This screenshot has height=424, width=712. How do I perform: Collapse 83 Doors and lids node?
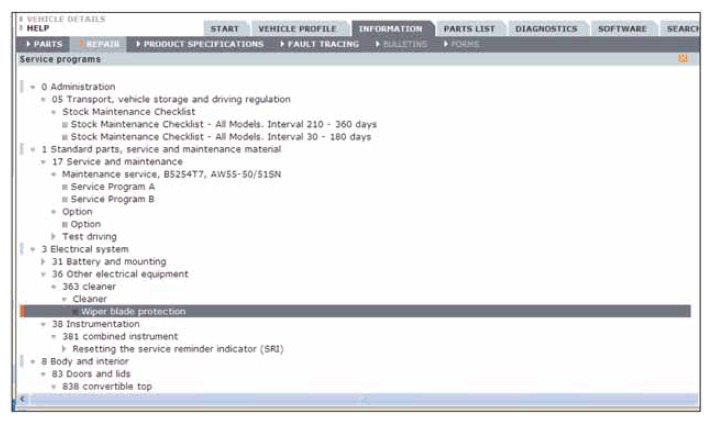[x=43, y=374]
